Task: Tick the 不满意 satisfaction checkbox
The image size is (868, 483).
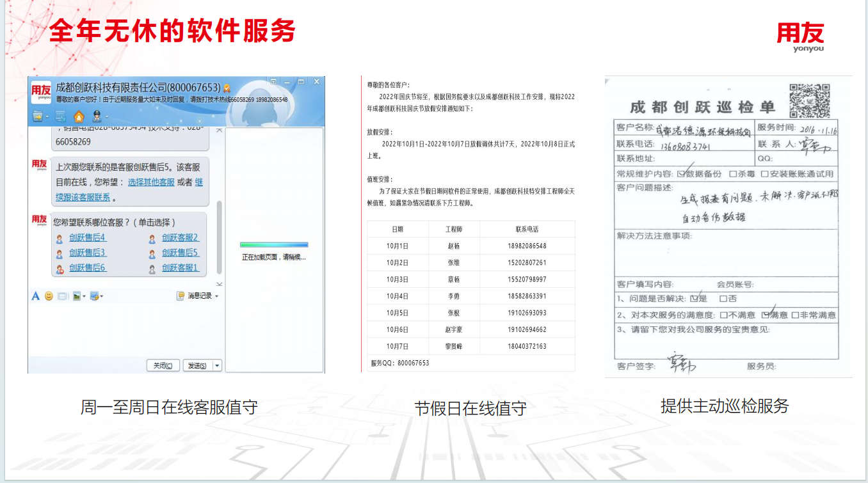Action: click(724, 315)
